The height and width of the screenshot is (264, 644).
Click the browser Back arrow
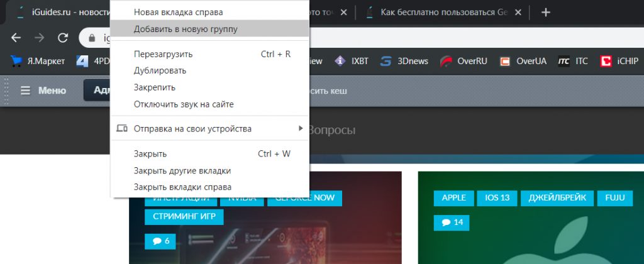pyautogui.click(x=16, y=38)
